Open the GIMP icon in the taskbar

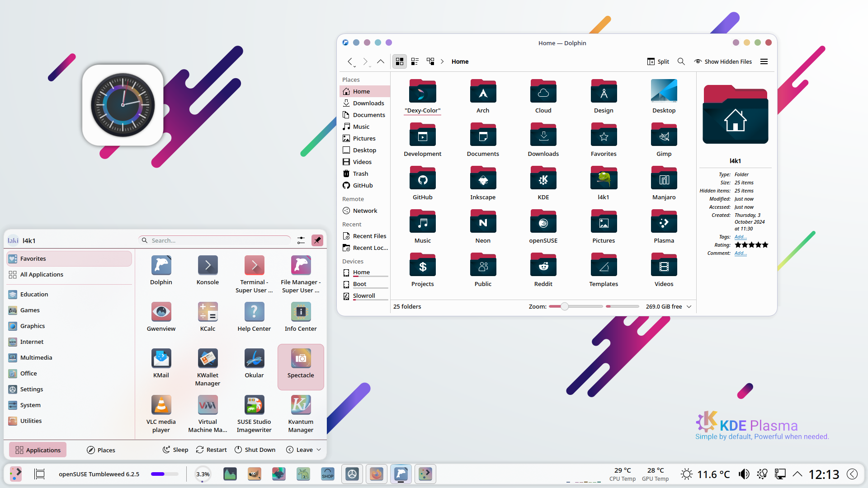point(255,474)
